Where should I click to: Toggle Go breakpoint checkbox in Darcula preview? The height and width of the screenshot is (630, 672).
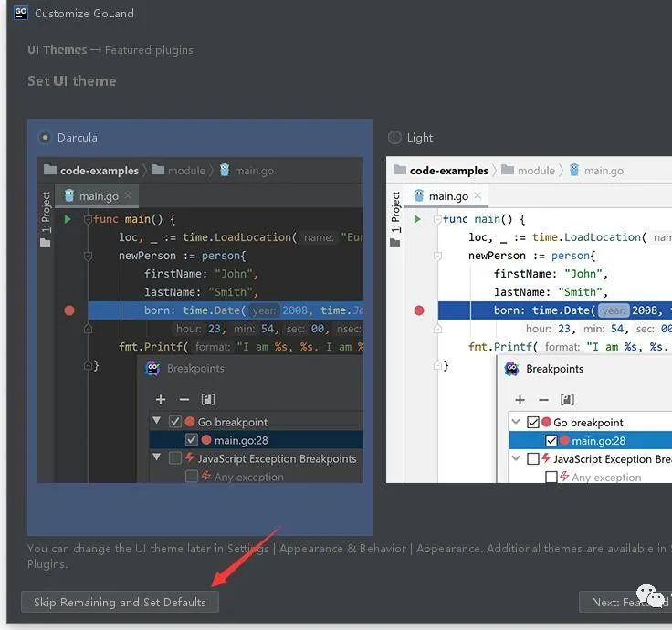click(175, 422)
